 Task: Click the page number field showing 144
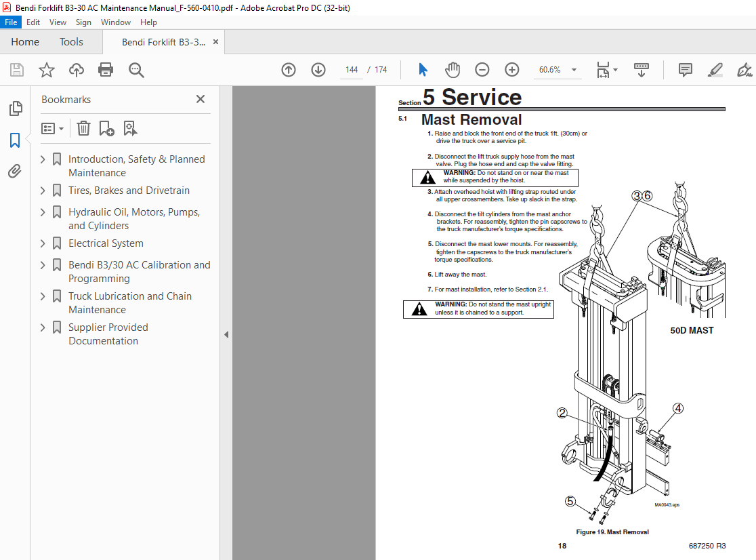[352, 70]
